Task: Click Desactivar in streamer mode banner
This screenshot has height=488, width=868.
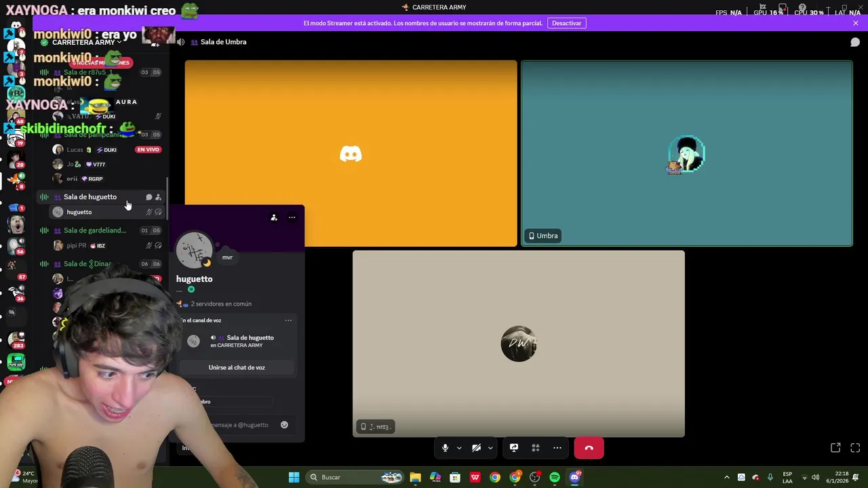Action: coord(566,23)
